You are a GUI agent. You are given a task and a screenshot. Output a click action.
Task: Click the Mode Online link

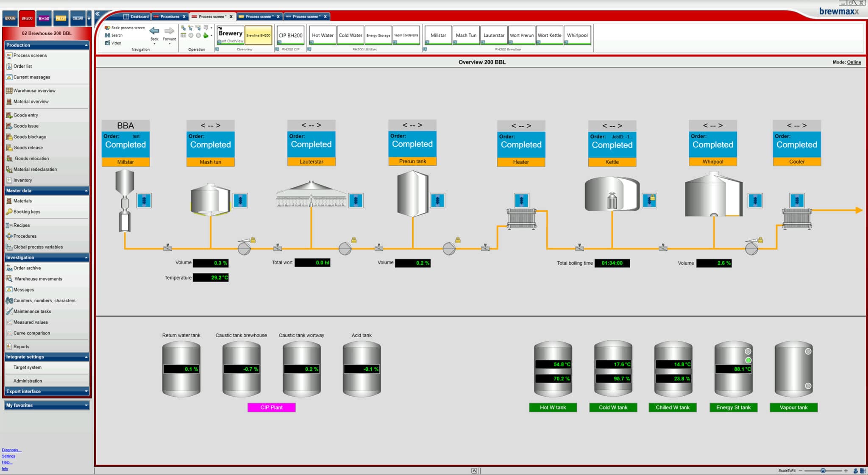pyautogui.click(x=854, y=62)
